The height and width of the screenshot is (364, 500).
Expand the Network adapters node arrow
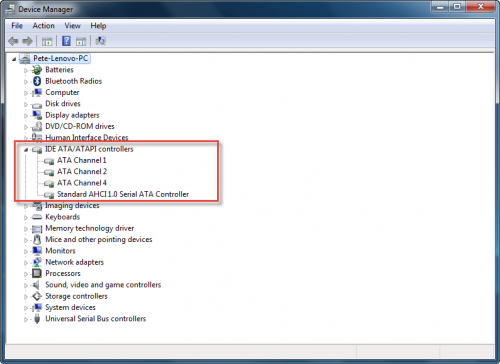(26, 263)
